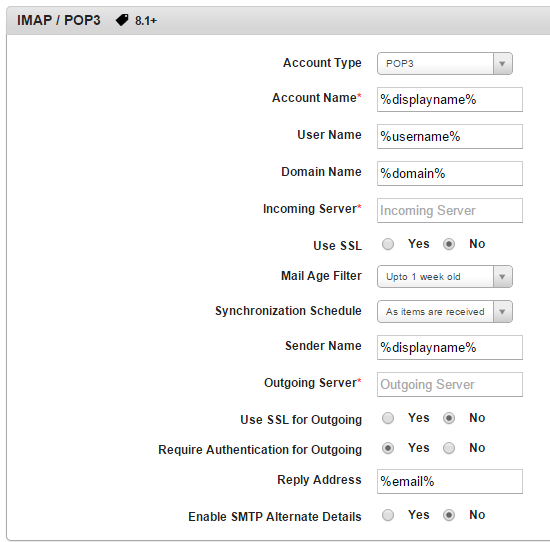Select No for Enable SMTP Alternate Details

[x=449, y=515]
